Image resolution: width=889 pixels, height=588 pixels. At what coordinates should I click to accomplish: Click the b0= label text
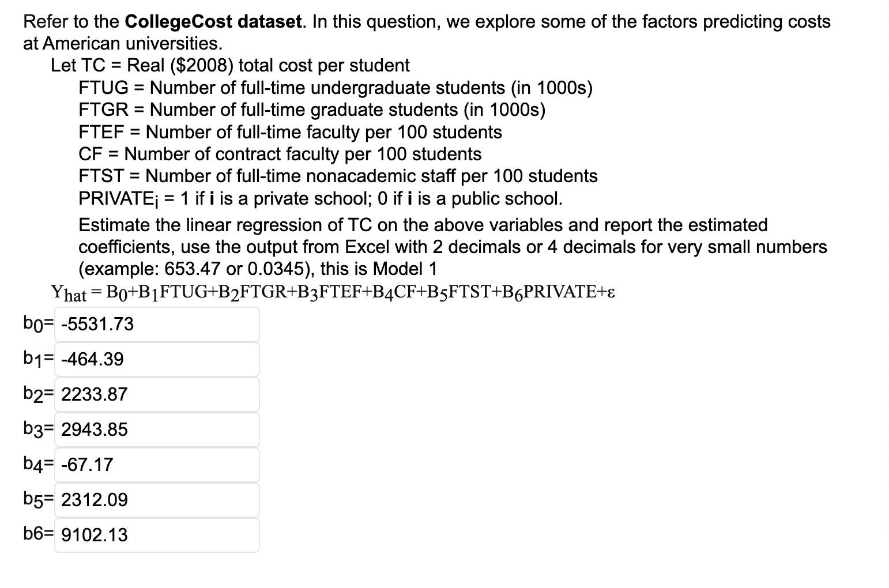click(37, 324)
